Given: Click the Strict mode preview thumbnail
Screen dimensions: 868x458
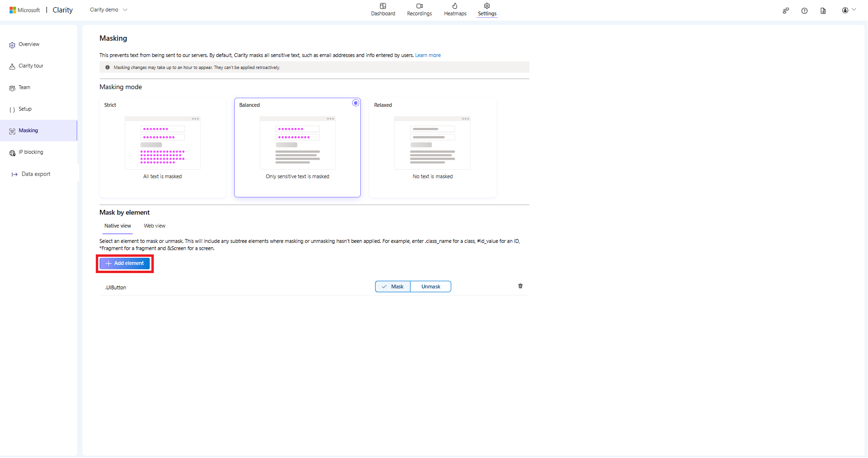Looking at the screenshot, I should coord(162,143).
